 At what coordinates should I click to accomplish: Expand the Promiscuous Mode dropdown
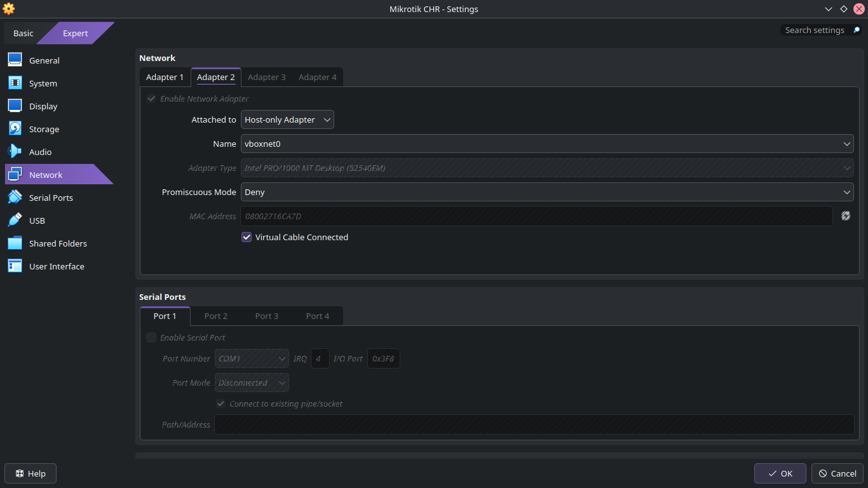pyautogui.click(x=547, y=192)
